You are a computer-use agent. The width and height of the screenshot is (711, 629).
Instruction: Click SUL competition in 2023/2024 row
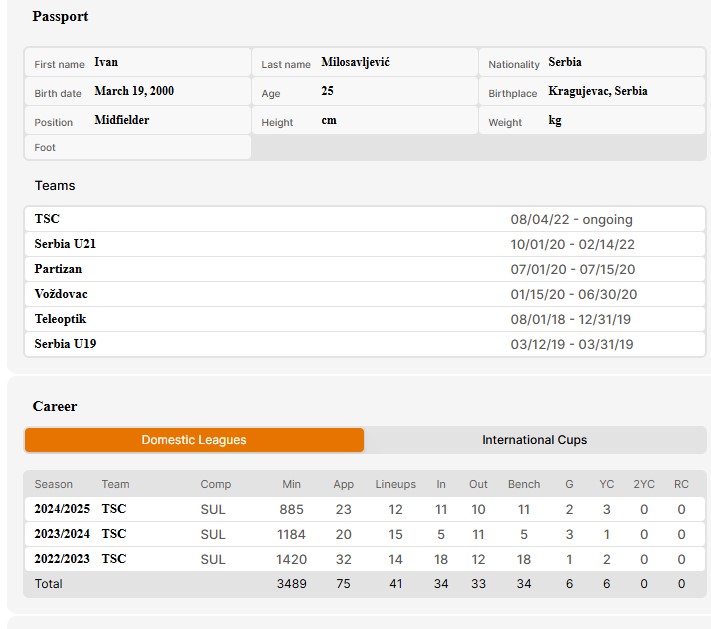tap(213, 535)
